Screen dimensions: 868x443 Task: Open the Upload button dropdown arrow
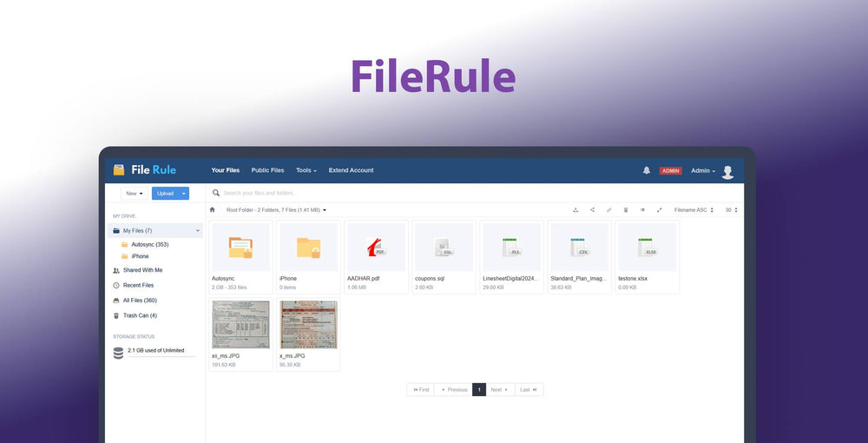click(x=183, y=194)
